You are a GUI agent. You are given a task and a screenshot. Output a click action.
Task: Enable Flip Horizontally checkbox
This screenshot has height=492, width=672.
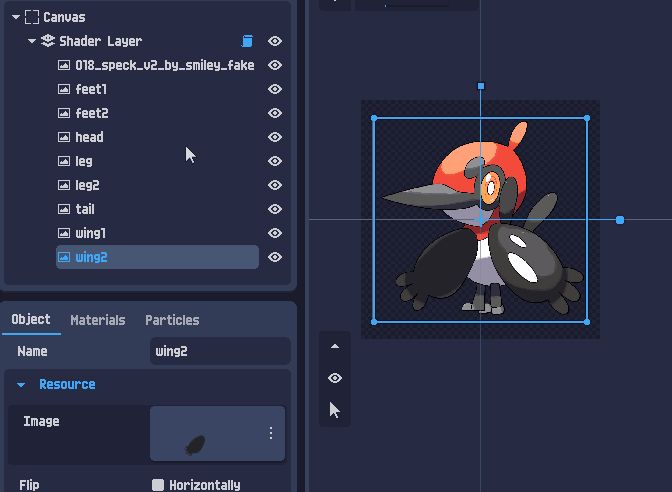(x=158, y=485)
